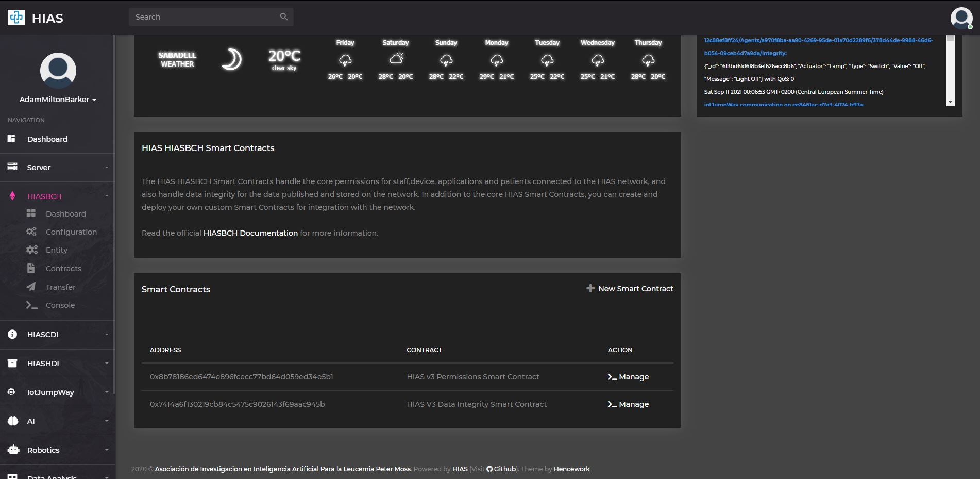
Task: Click the plus icon beside New Smart Contract
Action: pos(590,288)
